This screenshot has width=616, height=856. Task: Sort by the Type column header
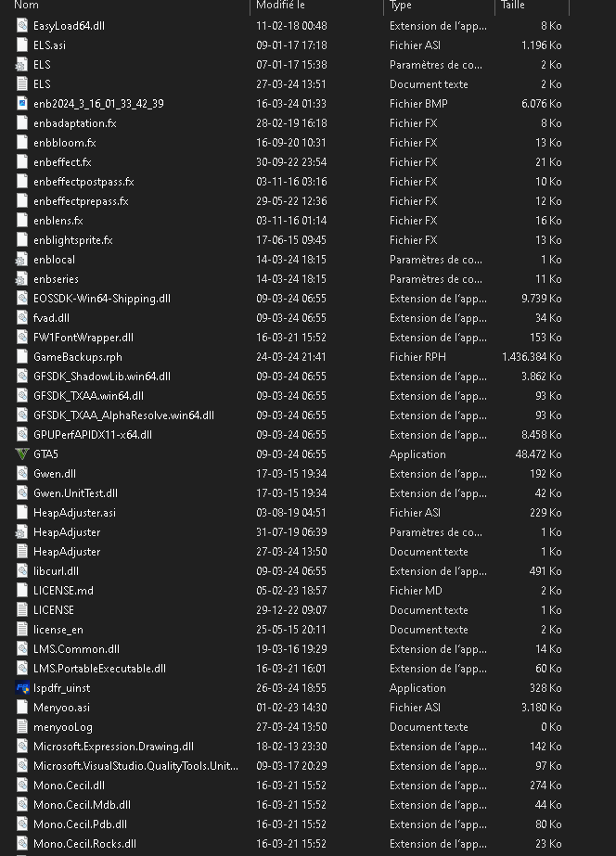click(x=401, y=6)
